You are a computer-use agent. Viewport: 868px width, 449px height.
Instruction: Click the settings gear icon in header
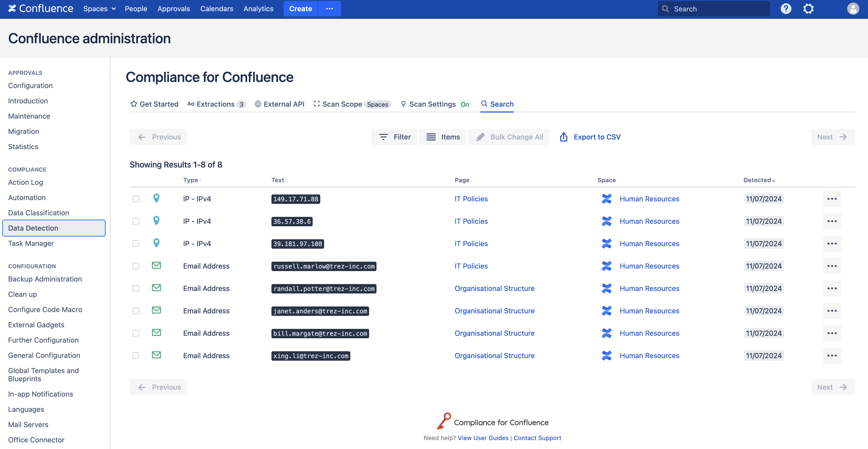pos(808,9)
